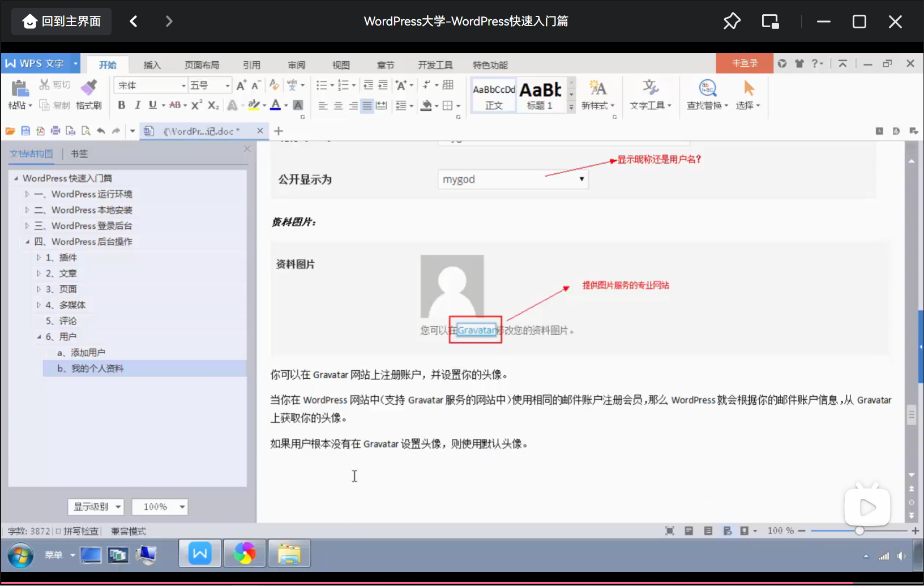The width and height of the screenshot is (924, 586).
Task: Open the 特色功能 ribbon tab
Action: 490,65
